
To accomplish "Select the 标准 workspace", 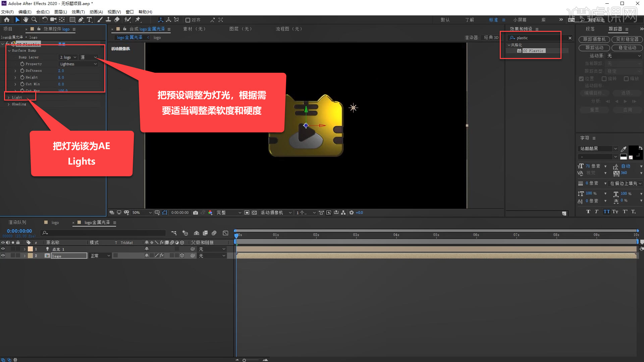I will 493,20.
